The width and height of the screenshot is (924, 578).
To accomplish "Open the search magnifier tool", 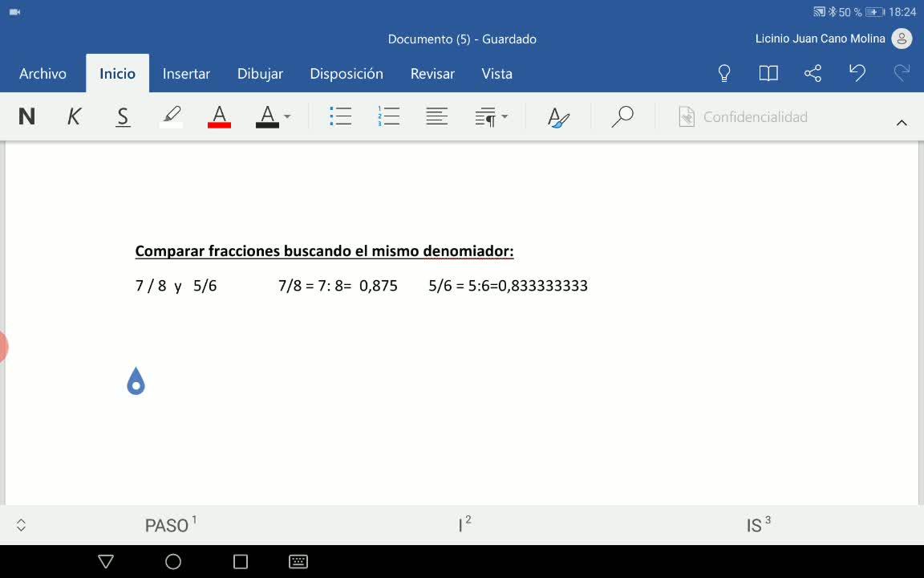I will coord(622,116).
